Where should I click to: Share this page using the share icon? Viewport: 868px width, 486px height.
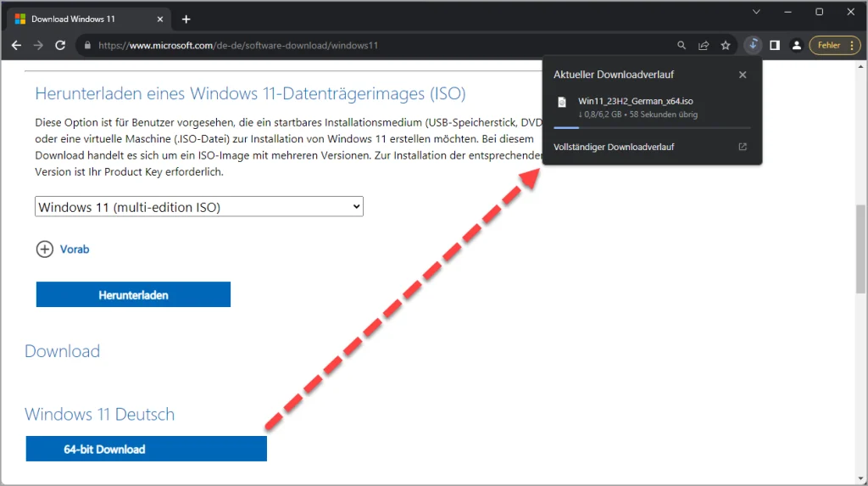(x=704, y=46)
